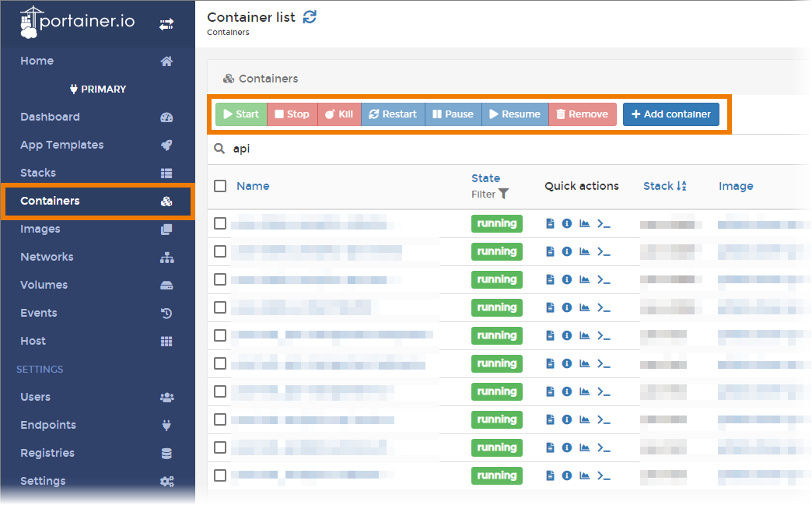The height and width of the screenshot is (505, 812).
Task: Open console prompt icon of the fourth container row
Action: (604, 307)
